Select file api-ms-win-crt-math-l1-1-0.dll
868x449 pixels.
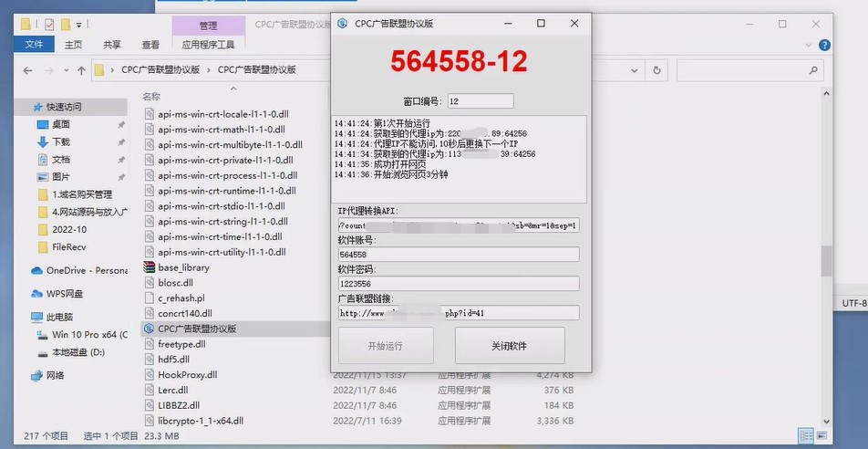point(222,130)
